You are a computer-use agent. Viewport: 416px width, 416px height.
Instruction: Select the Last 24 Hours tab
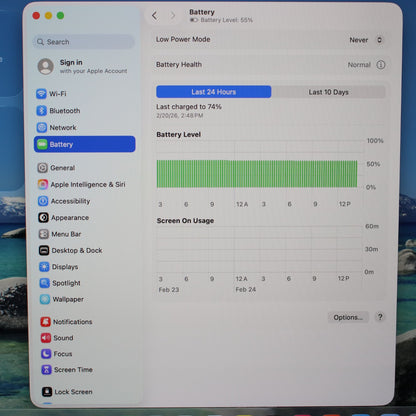(x=214, y=92)
